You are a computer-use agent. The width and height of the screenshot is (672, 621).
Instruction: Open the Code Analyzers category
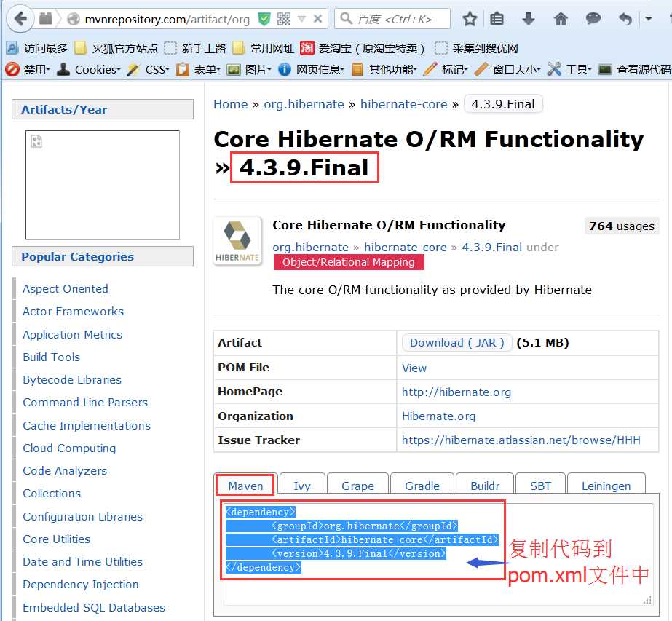[65, 470]
